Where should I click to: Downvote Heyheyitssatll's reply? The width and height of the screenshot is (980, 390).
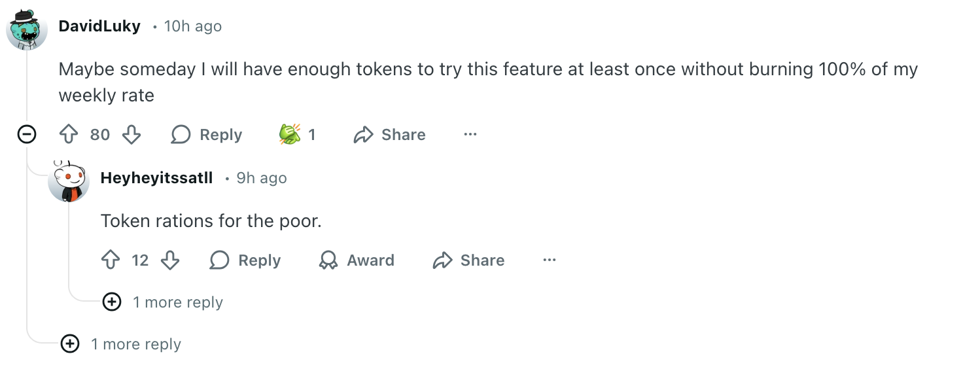[x=170, y=260]
